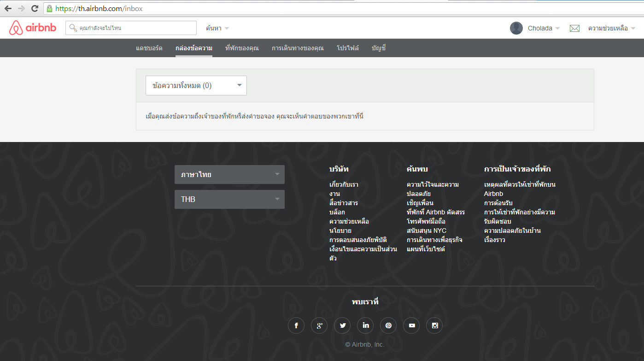Click the address bar URL field
Viewport: 644px width, 361px height.
343,9
